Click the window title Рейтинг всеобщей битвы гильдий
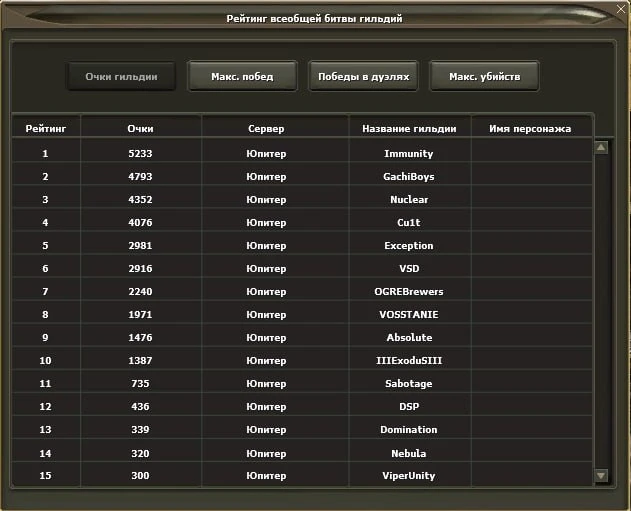 [314, 19]
